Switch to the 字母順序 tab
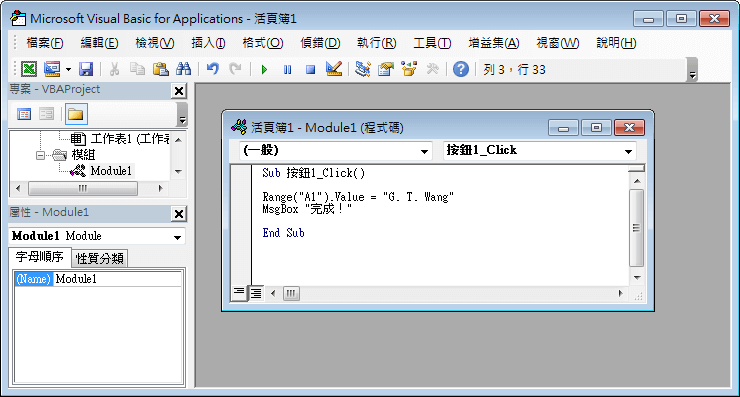This screenshot has height=397, width=740. (x=39, y=257)
